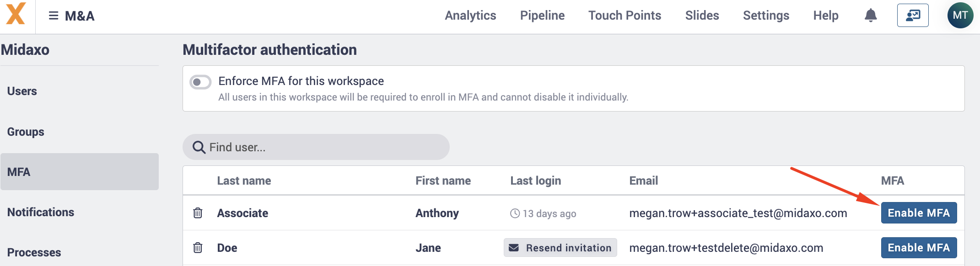Sort by Last login column header

[x=536, y=181]
